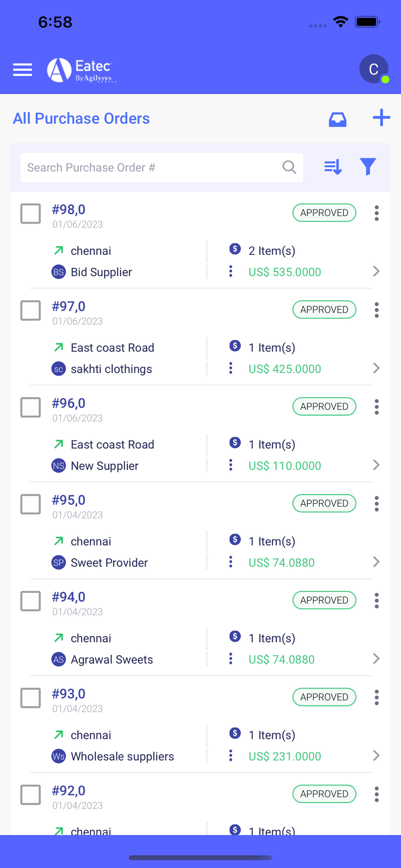Viewport: 401px width, 868px height.
Task: Expand order #97,0 details chevron
Action: click(376, 368)
